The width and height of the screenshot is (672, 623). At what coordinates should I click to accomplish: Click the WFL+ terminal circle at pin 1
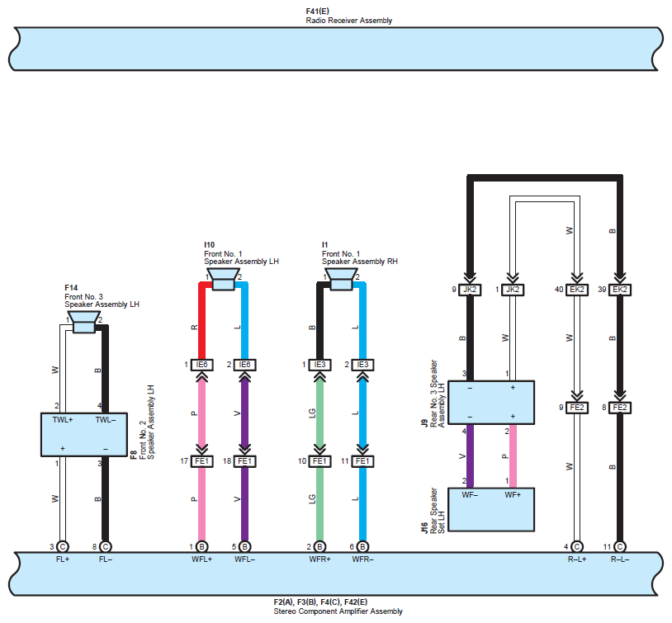(x=201, y=546)
